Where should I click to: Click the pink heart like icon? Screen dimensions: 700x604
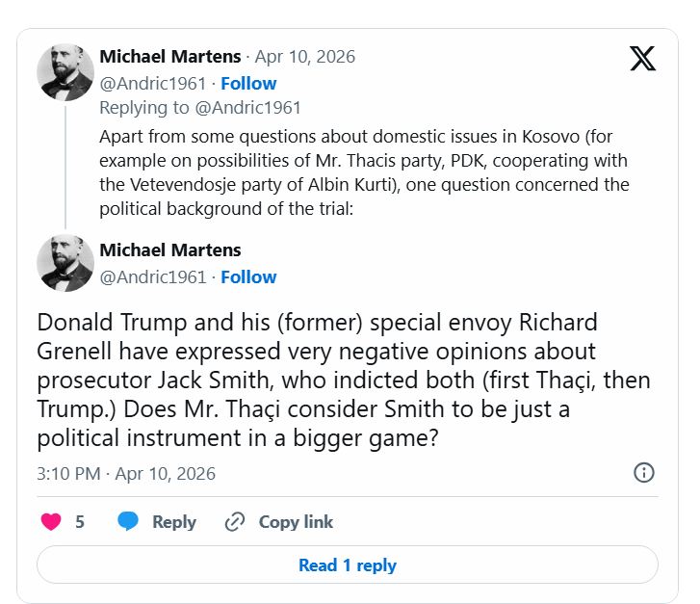52,522
